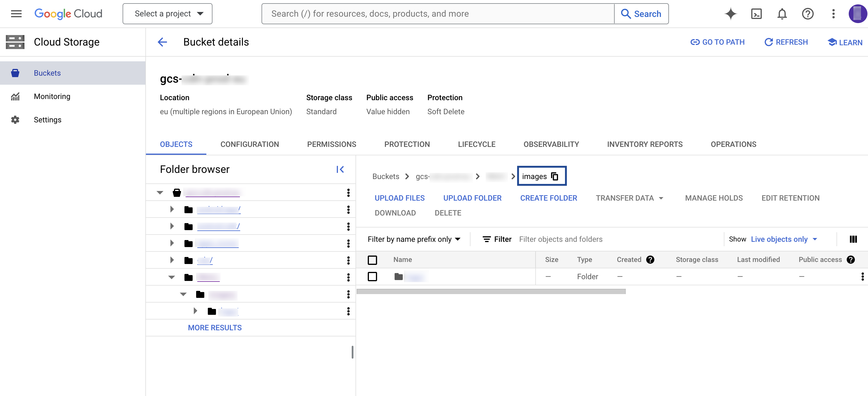Open the Select a project dropdown
The height and width of the screenshot is (396, 868).
[168, 13]
